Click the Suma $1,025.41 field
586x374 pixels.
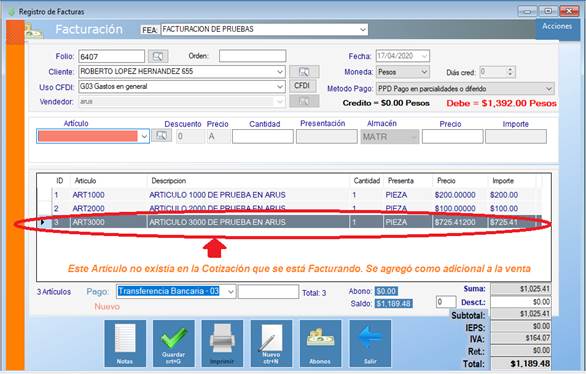coord(521,289)
